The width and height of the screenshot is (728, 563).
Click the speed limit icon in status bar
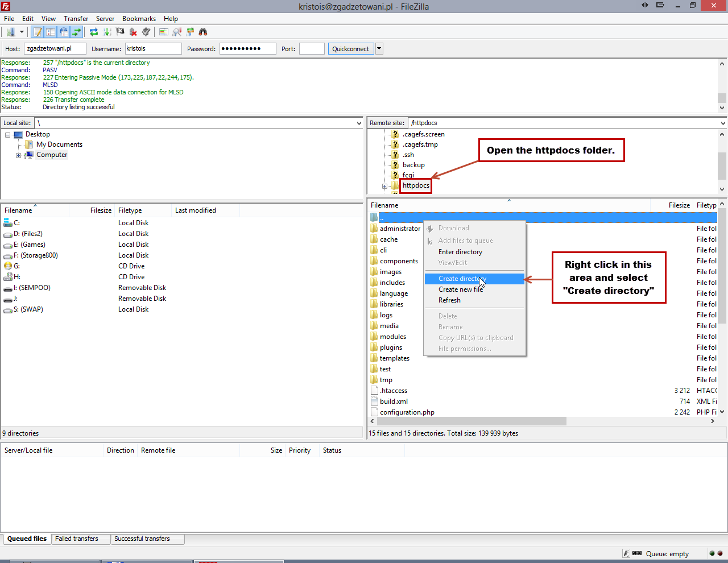click(637, 553)
